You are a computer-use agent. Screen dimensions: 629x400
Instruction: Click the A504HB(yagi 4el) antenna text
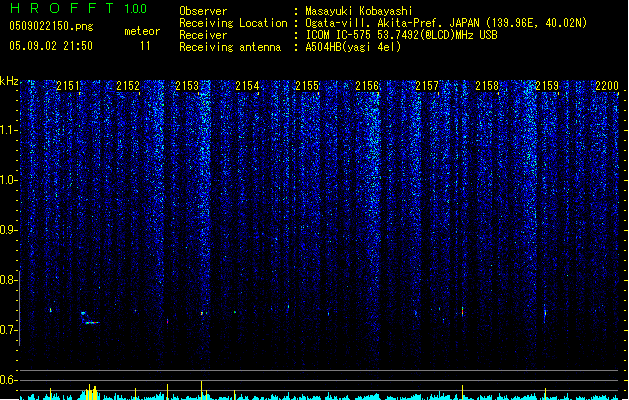coord(353,47)
